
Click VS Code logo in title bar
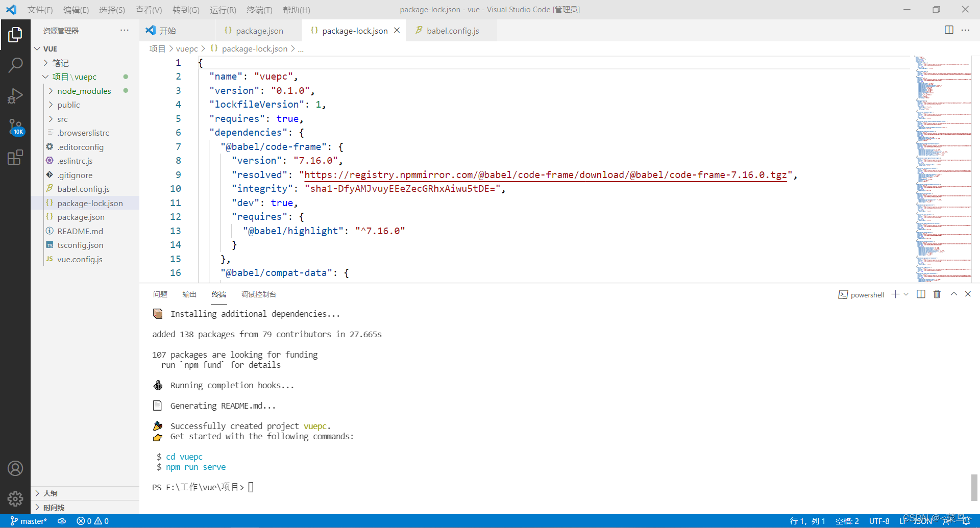click(x=11, y=10)
